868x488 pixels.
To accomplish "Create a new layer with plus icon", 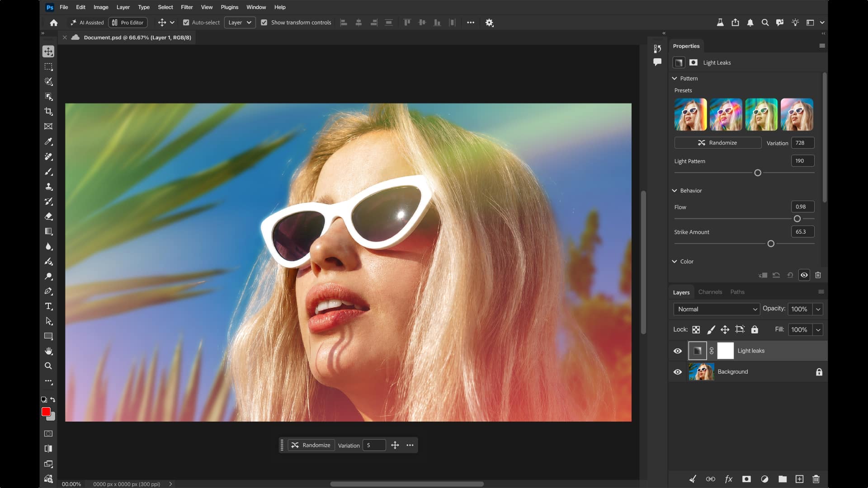I will (x=799, y=479).
